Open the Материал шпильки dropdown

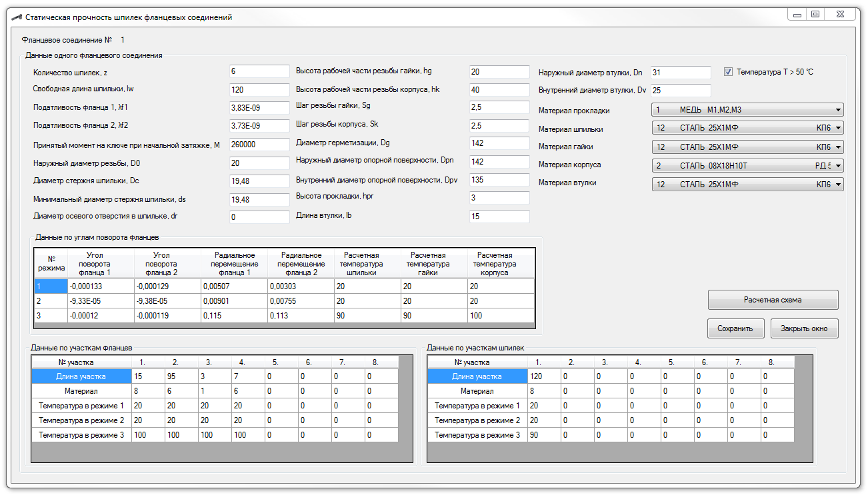pos(747,129)
